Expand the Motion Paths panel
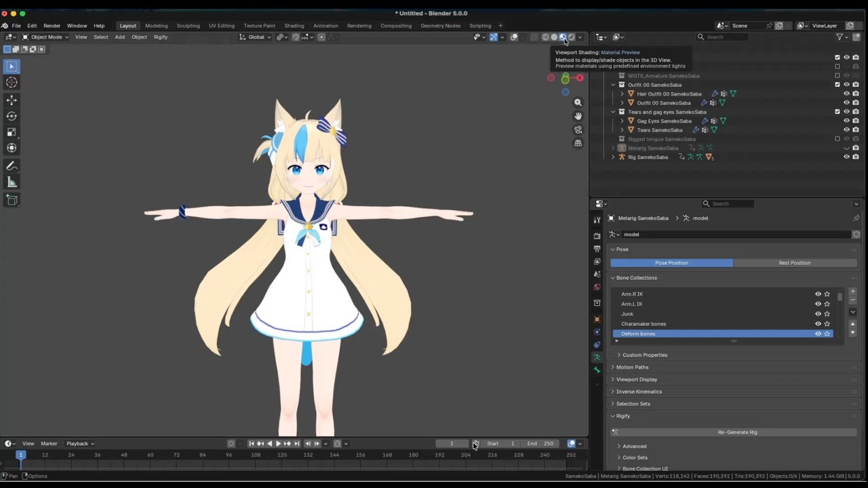This screenshot has height=488, width=868. 632,367
